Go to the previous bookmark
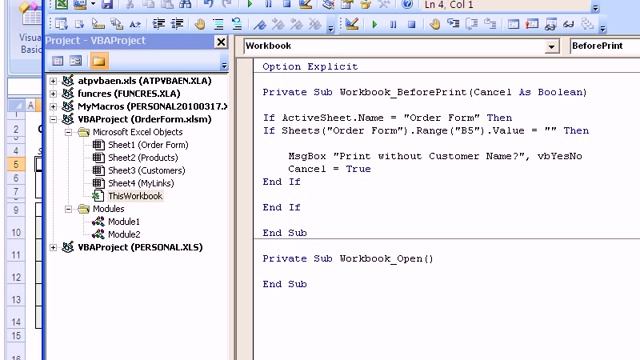Image resolution: width=640 pixels, height=360 pixels. (x=297, y=24)
